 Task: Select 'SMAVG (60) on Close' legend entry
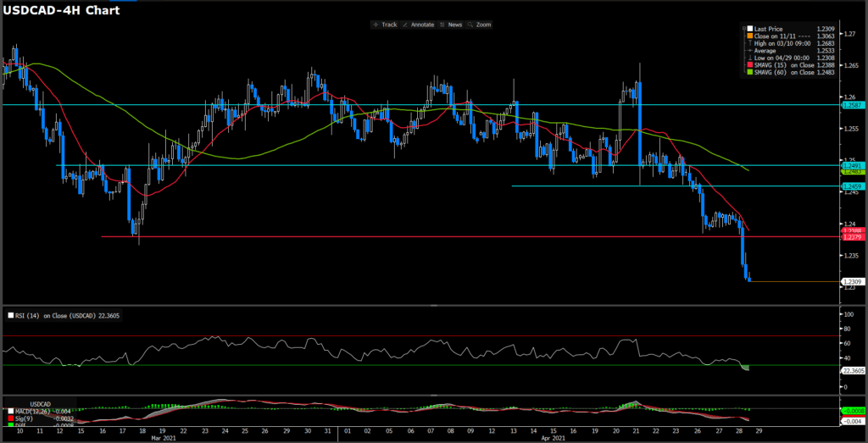tap(784, 72)
